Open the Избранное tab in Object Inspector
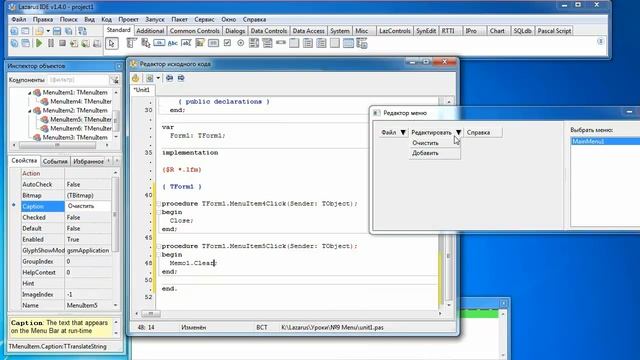This screenshot has width=640, height=360. click(88, 162)
